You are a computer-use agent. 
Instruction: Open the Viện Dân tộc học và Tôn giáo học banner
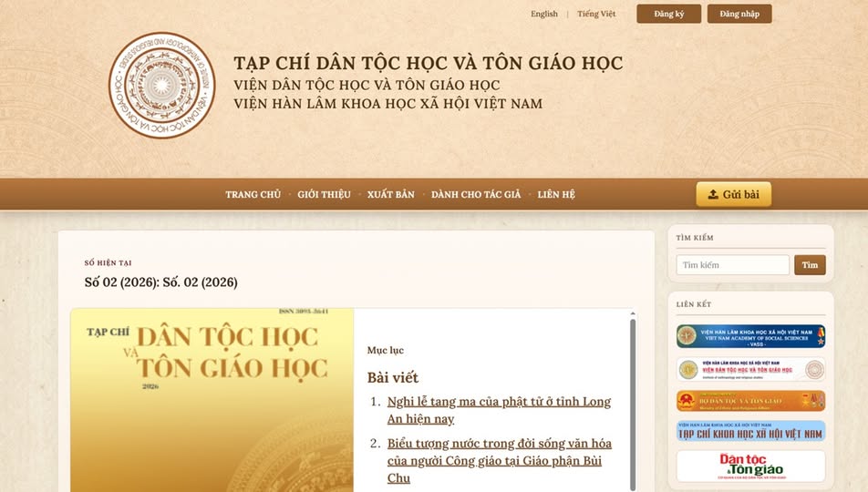pos(750,369)
